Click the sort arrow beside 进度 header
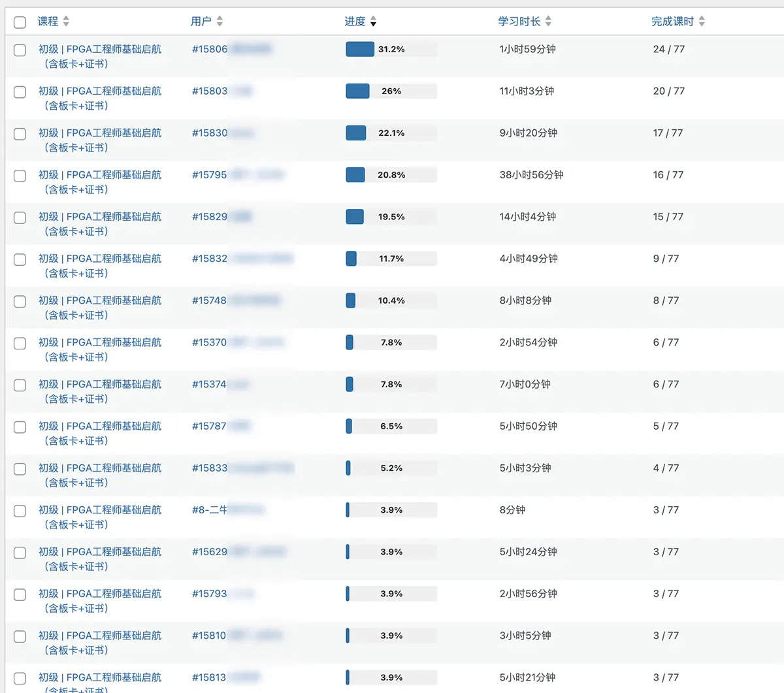Image resolution: width=784 pixels, height=693 pixels. pyautogui.click(x=373, y=22)
